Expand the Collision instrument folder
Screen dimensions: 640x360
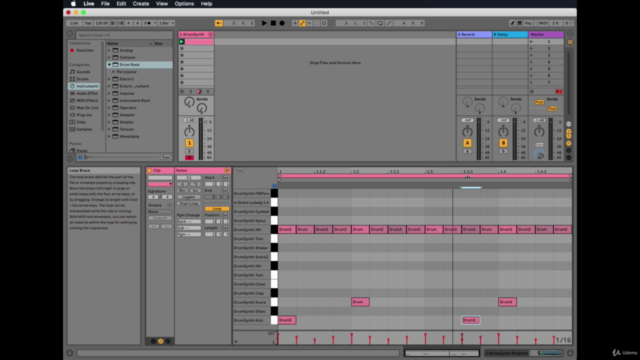[109, 58]
